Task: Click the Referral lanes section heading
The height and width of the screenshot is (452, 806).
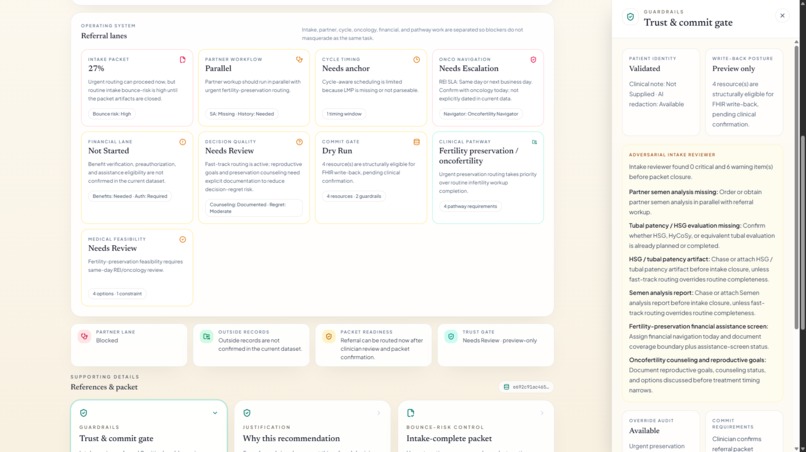Action: pos(104,36)
